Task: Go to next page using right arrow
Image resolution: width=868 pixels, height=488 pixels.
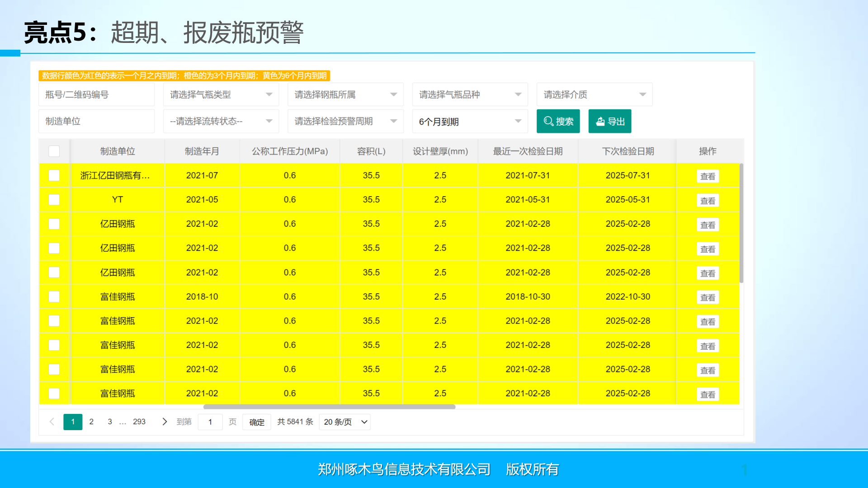Action: tap(165, 422)
